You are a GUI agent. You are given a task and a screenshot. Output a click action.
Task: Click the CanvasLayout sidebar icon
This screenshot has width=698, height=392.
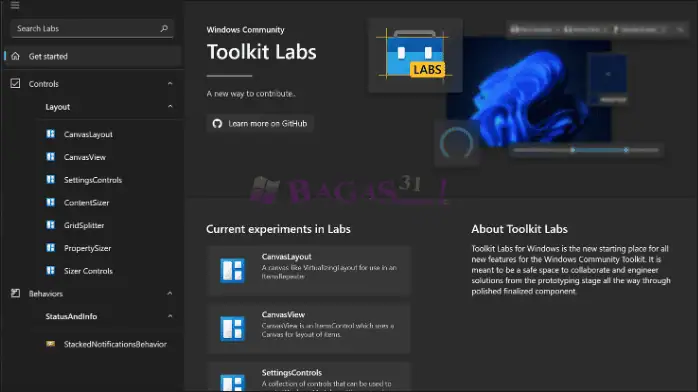coord(51,134)
